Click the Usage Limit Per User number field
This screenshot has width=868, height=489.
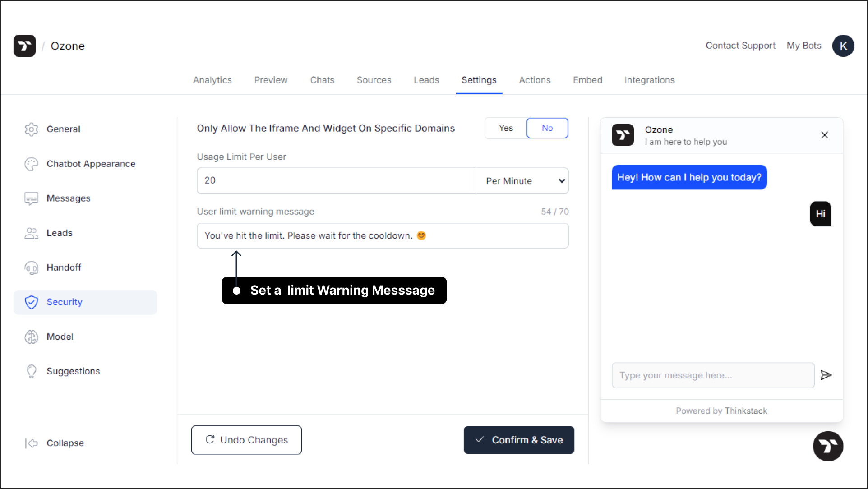pyautogui.click(x=336, y=181)
